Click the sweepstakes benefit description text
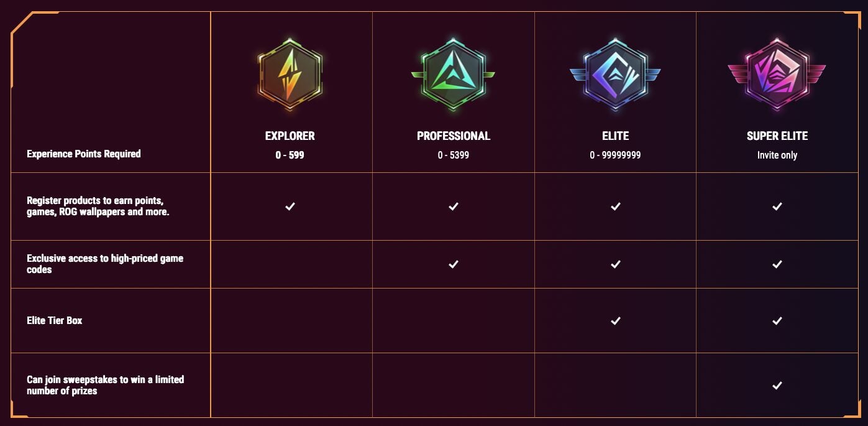The width and height of the screenshot is (868, 426). [105, 385]
